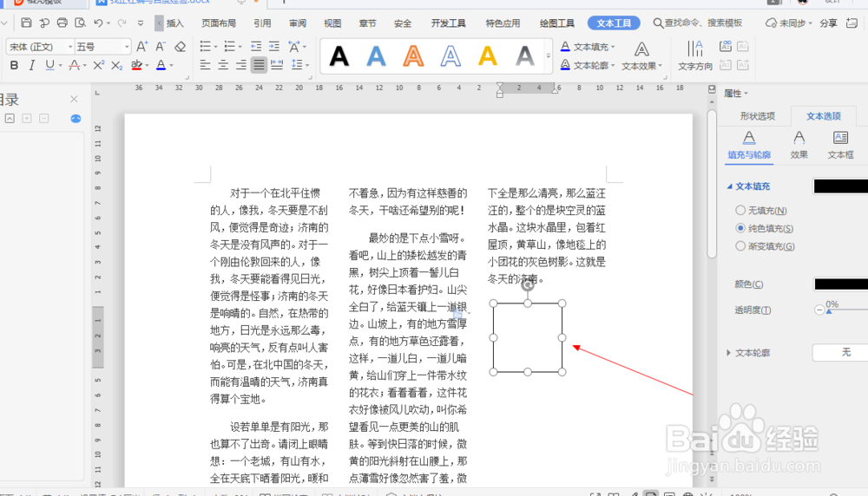The image size is (868, 496).
Task: Click the 未同步 sync button
Action: pyautogui.click(x=788, y=23)
